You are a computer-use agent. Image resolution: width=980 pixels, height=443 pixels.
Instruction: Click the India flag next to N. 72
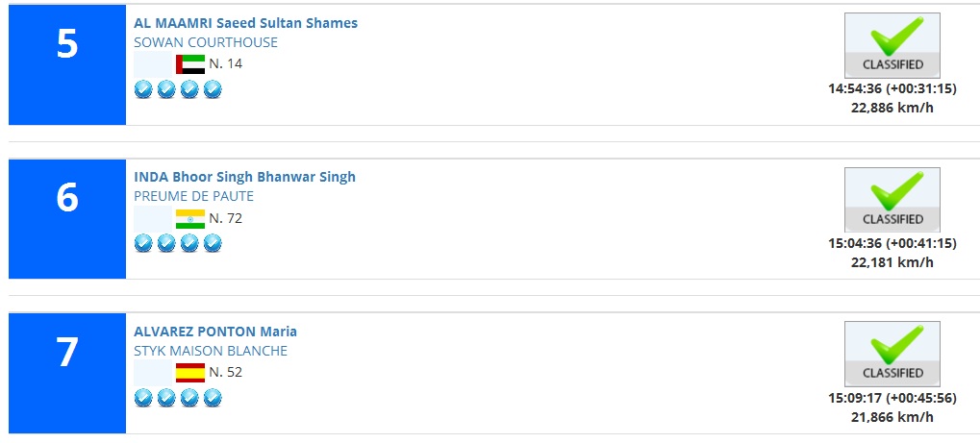click(190, 219)
